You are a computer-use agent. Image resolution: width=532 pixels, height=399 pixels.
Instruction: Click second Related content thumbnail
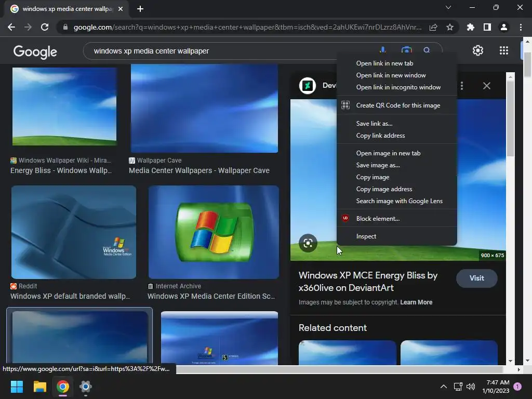point(449,353)
